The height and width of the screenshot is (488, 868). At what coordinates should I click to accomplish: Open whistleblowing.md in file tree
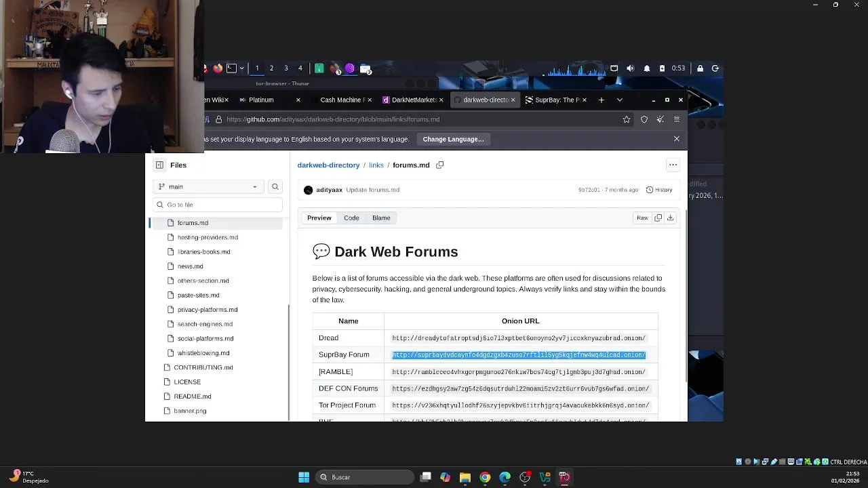pos(203,353)
